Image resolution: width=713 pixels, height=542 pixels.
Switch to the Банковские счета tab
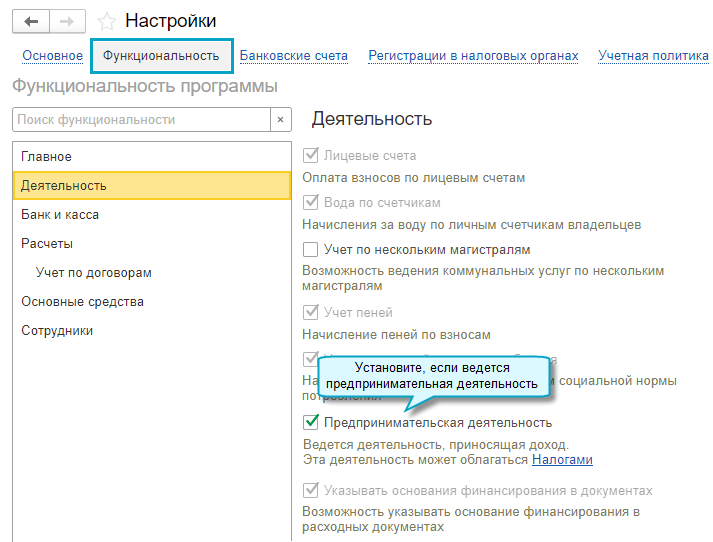click(293, 56)
